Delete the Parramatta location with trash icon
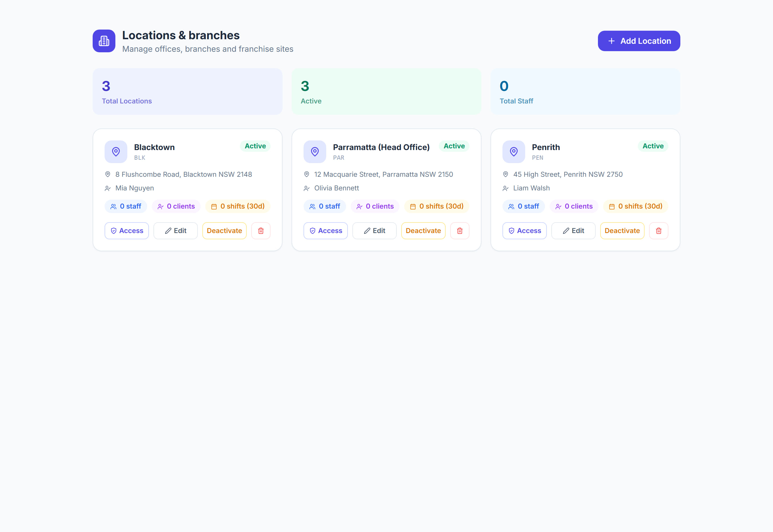The width and height of the screenshot is (773, 532). click(460, 231)
